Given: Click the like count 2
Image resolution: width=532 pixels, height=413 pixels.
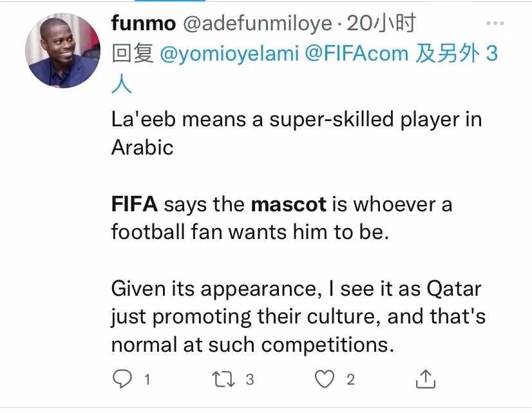Looking at the screenshot, I should 351,379.
